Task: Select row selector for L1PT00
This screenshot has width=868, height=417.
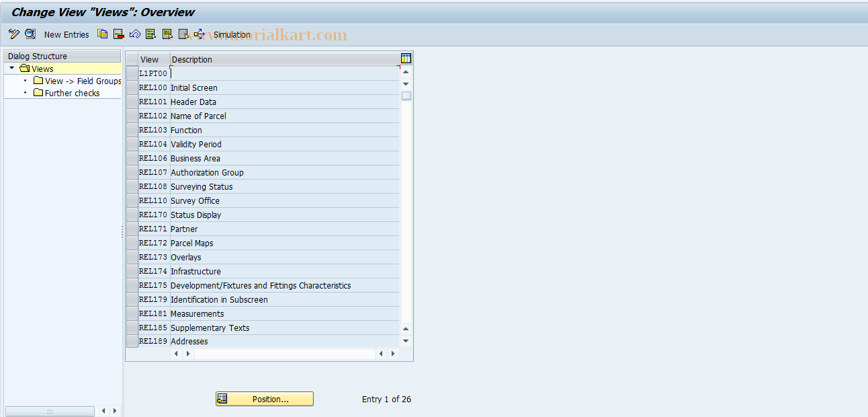Action: (132, 73)
